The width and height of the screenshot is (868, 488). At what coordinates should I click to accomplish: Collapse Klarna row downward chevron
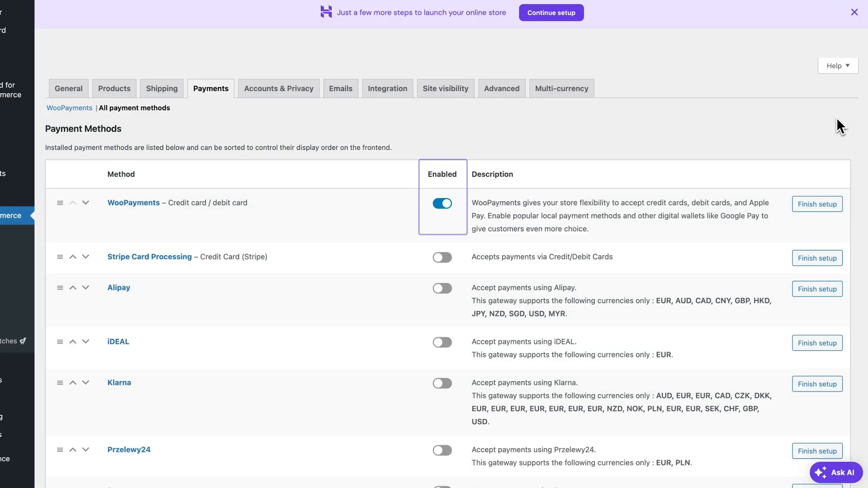pyautogui.click(x=86, y=383)
